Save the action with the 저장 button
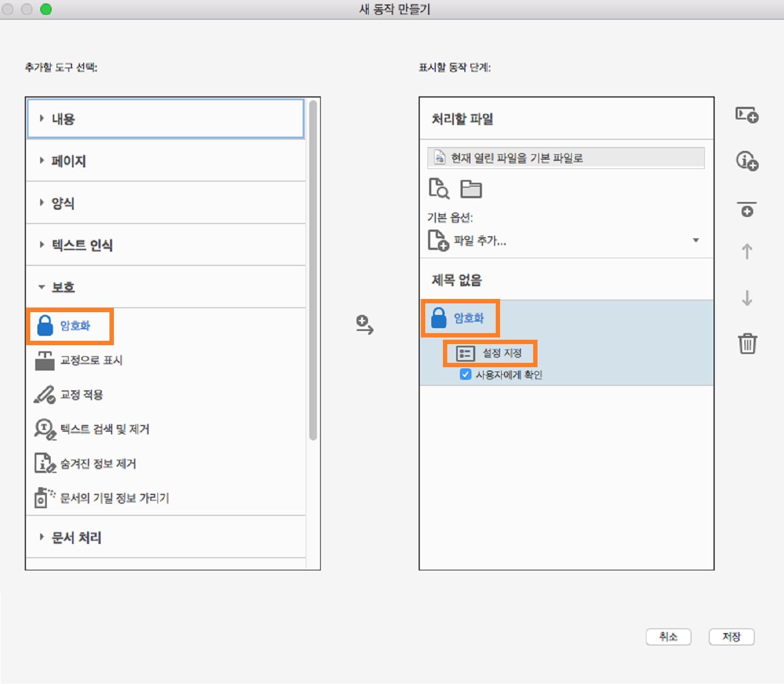Image resolution: width=784 pixels, height=686 pixels. (x=732, y=637)
